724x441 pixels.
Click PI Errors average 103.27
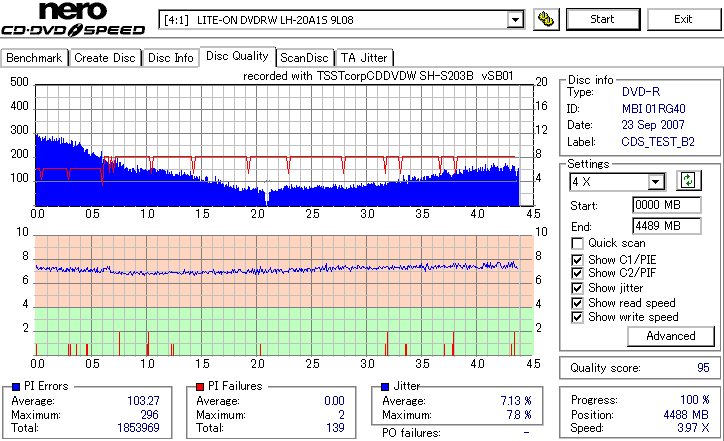143,401
